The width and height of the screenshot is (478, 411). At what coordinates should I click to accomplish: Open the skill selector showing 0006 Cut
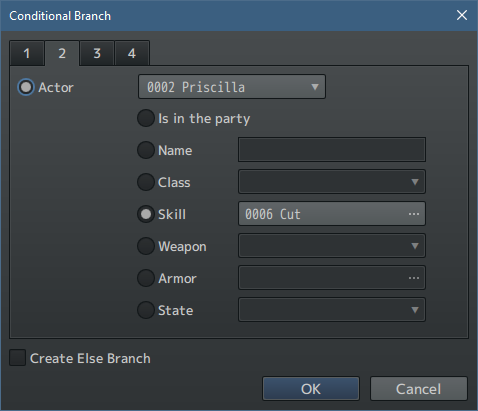coord(332,214)
